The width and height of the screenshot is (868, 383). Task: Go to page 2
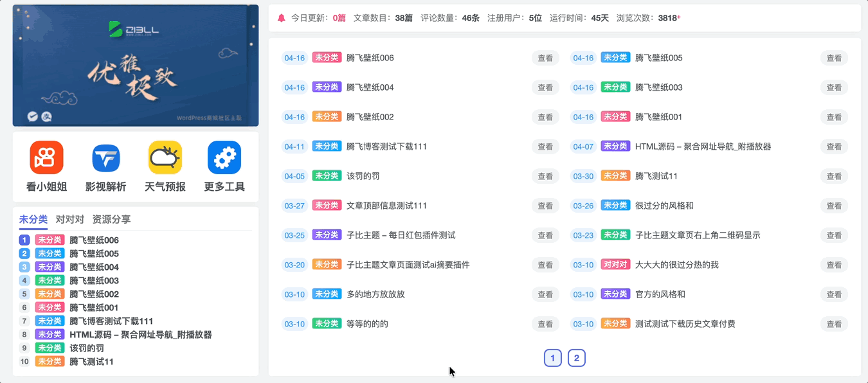coord(577,358)
